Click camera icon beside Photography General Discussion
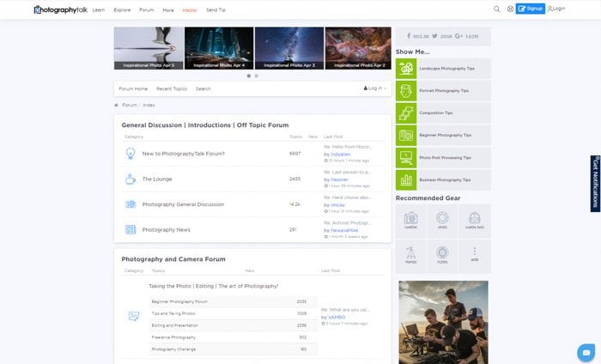This screenshot has height=364, width=601. tap(131, 204)
